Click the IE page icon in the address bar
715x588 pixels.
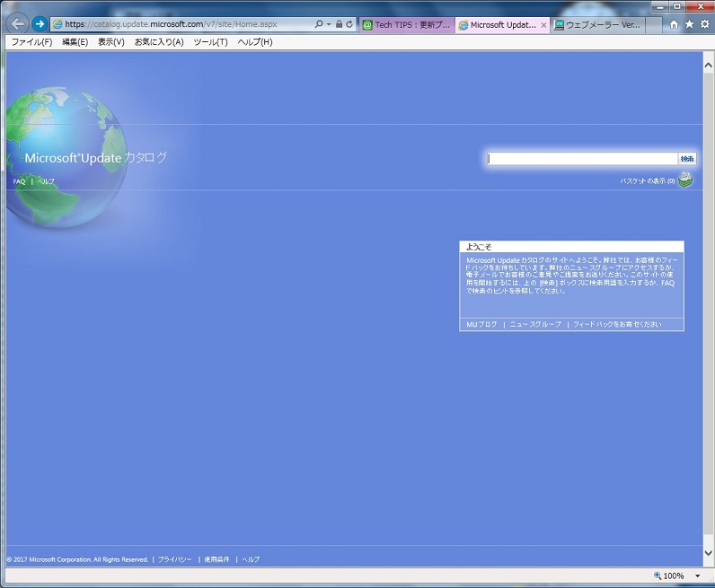point(57,24)
